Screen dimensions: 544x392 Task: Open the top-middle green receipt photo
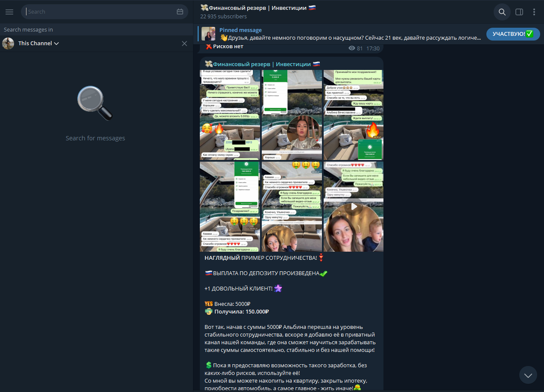click(x=292, y=115)
